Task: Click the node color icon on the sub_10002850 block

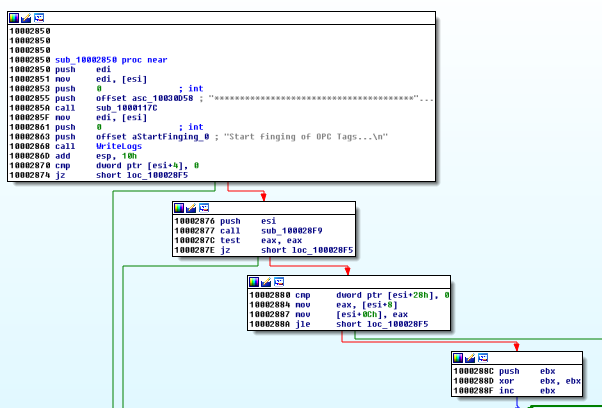Action: [13, 18]
